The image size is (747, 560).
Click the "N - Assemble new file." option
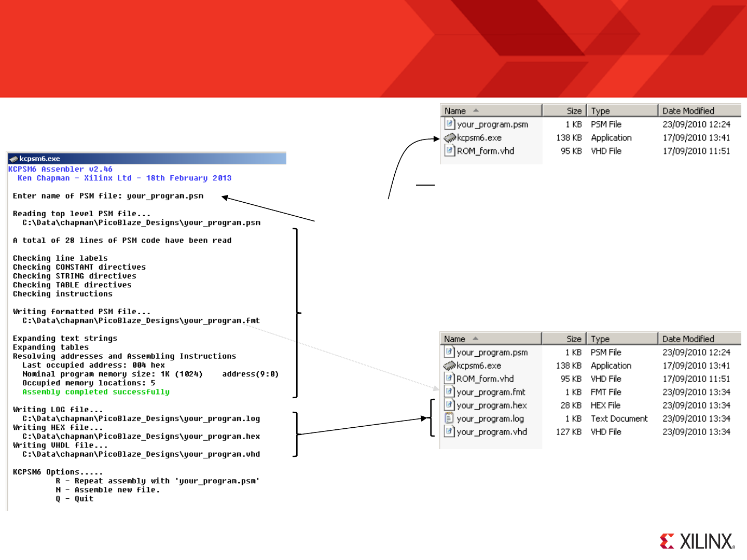pyautogui.click(x=108, y=490)
